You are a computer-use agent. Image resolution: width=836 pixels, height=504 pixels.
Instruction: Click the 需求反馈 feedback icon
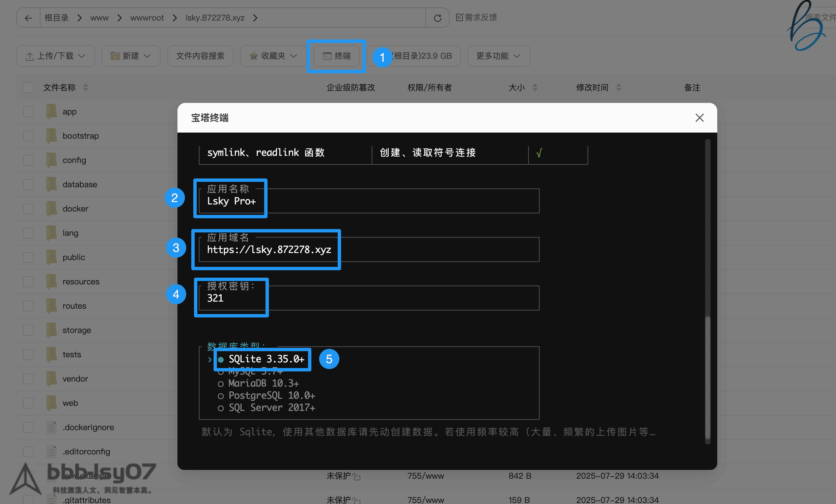point(459,18)
